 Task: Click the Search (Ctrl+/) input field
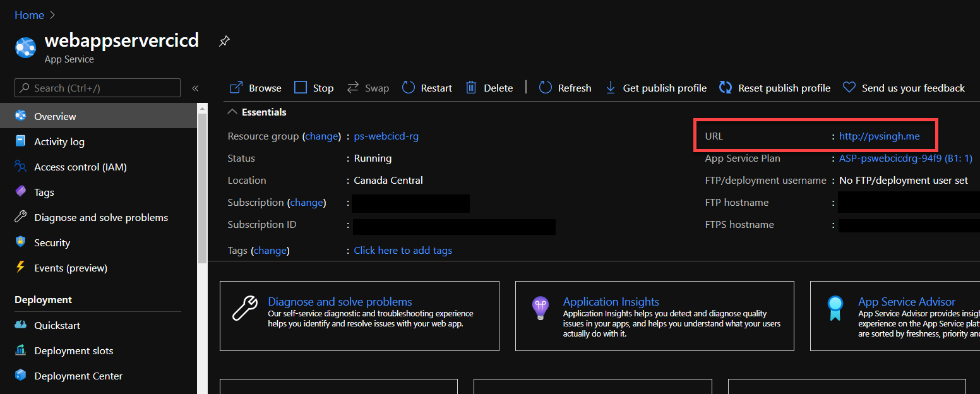point(97,88)
